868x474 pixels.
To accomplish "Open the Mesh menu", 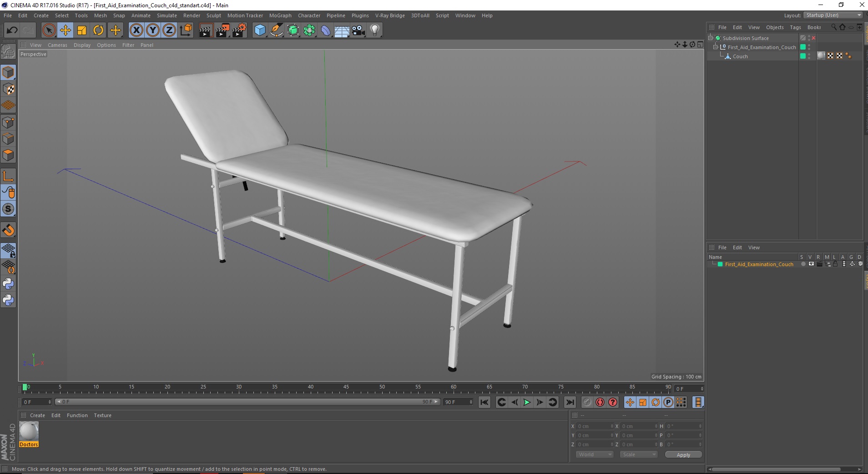I will 100,15.
